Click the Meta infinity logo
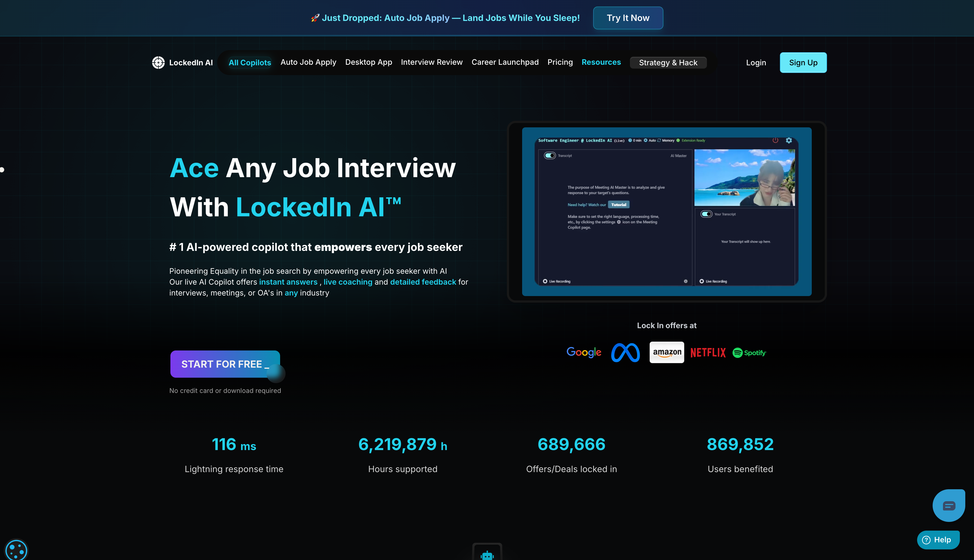Image resolution: width=974 pixels, height=560 pixels. coord(626,352)
